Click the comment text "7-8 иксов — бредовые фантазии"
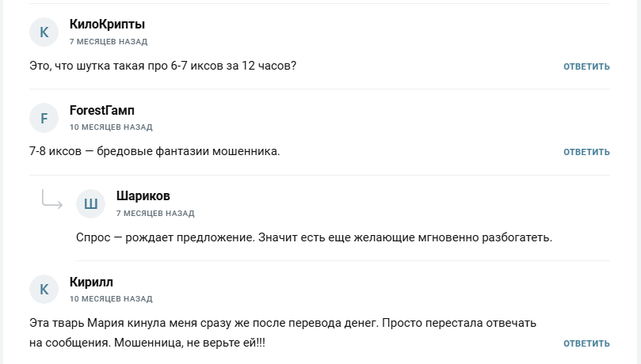The height and width of the screenshot is (364, 641). [155, 151]
